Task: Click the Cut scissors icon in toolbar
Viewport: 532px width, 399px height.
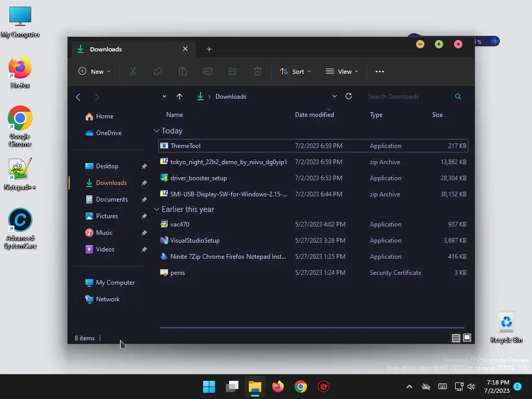Action: pos(132,71)
